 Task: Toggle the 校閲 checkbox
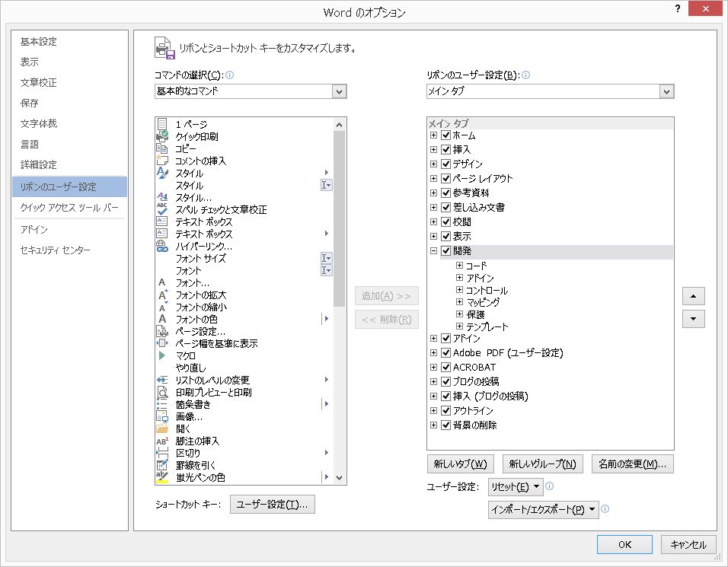445,221
